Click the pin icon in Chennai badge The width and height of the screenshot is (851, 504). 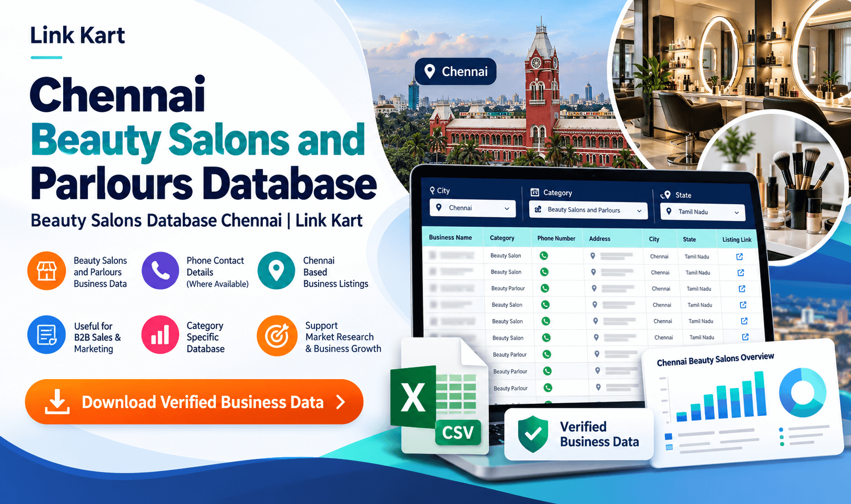point(429,72)
